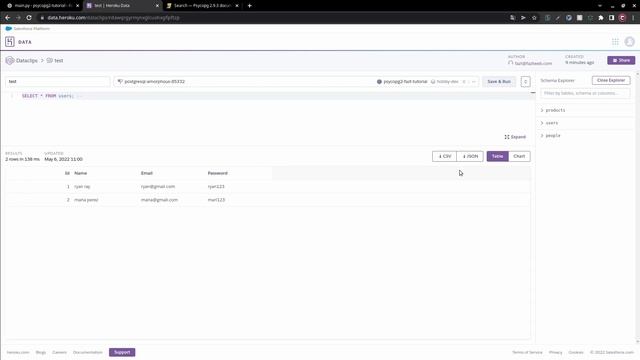The height and width of the screenshot is (360, 640).
Task: Click the Password column header
Action: (218, 173)
